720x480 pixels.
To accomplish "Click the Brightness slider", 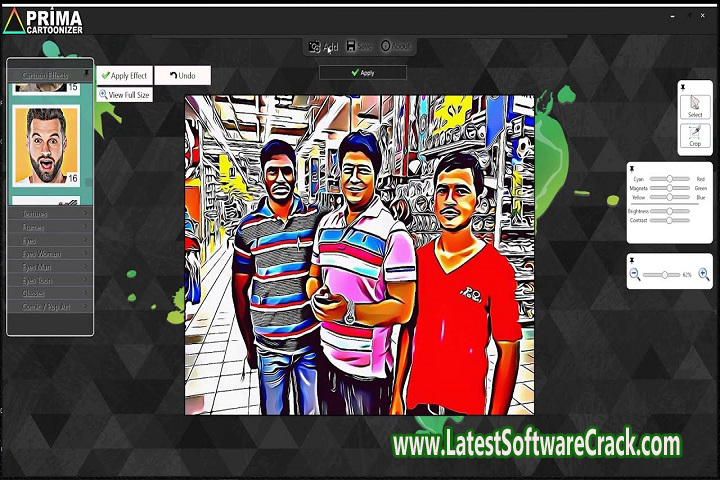I will tap(670, 211).
